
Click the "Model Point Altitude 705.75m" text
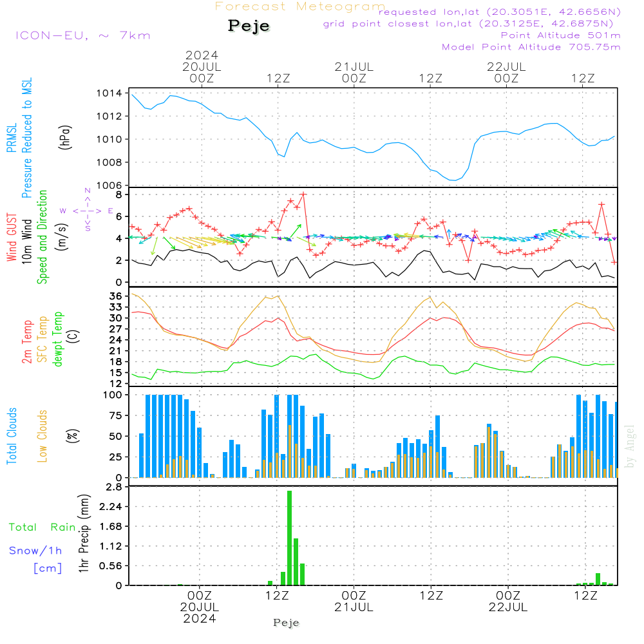point(531,47)
